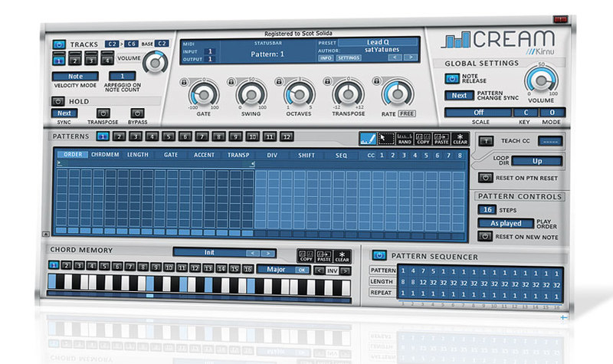Toggle the Tracks power button

(x=59, y=44)
